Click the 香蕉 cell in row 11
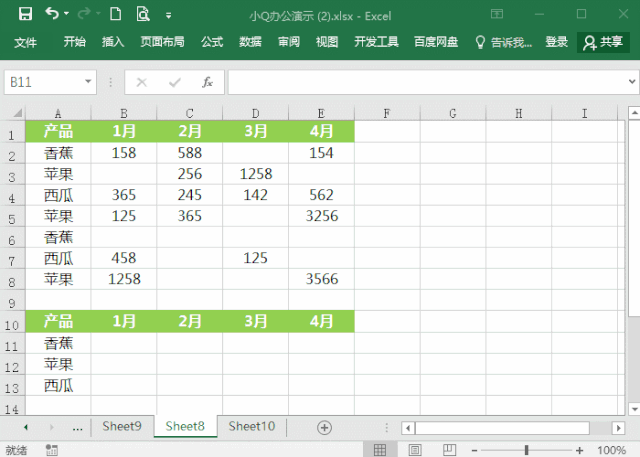This screenshot has height=457, width=640. coord(58,343)
